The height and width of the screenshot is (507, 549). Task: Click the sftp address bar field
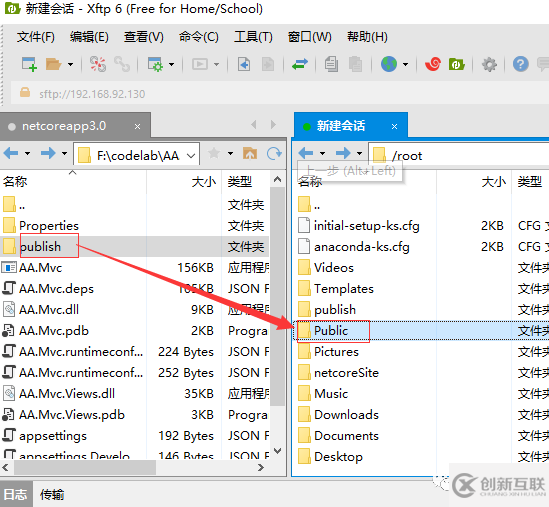(280, 93)
